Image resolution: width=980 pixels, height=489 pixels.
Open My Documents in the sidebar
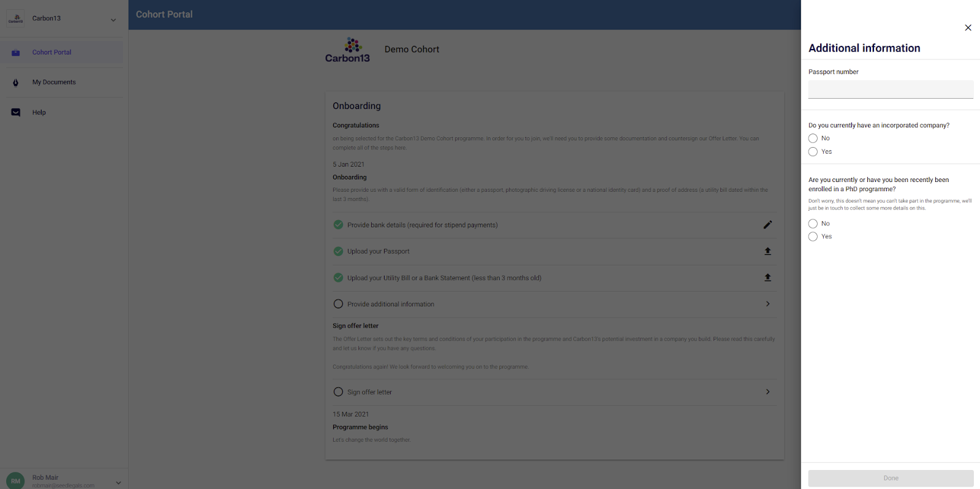(x=54, y=82)
